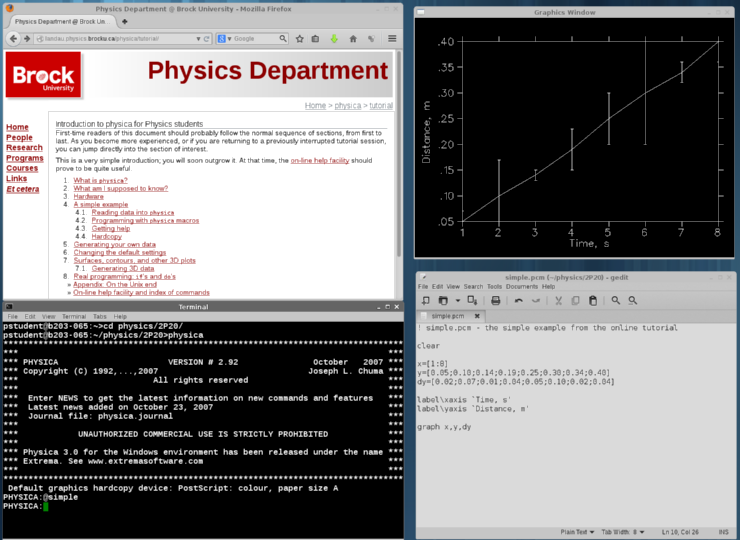Go to Firefox home page icon
The image size is (740, 540).
(x=352, y=39)
